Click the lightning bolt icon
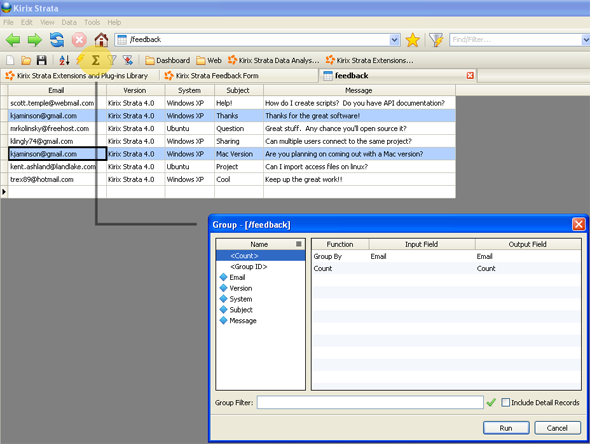The width and height of the screenshot is (590, 444). click(x=80, y=59)
